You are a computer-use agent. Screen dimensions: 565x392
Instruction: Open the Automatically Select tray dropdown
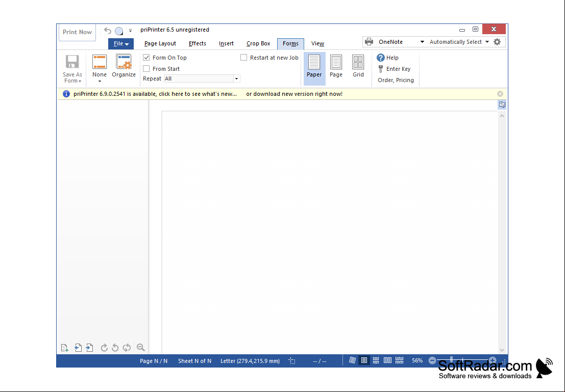pos(487,42)
